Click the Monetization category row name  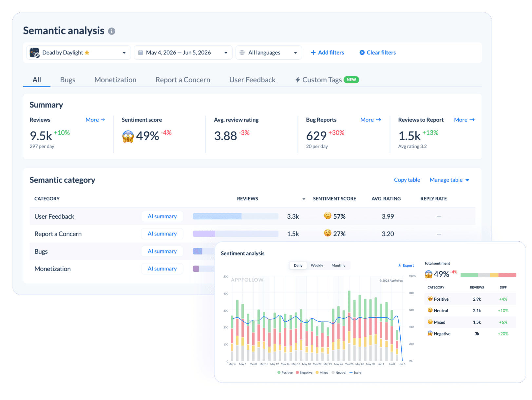tap(52, 269)
